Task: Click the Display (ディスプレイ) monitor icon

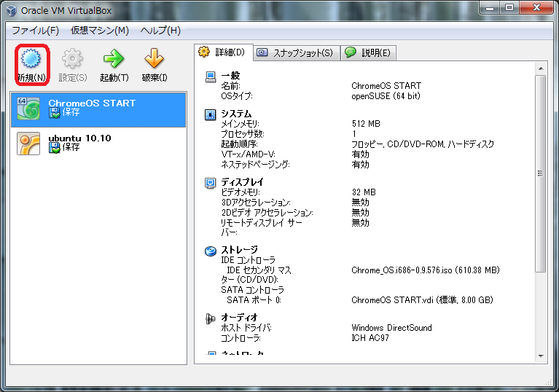Action: point(211,183)
